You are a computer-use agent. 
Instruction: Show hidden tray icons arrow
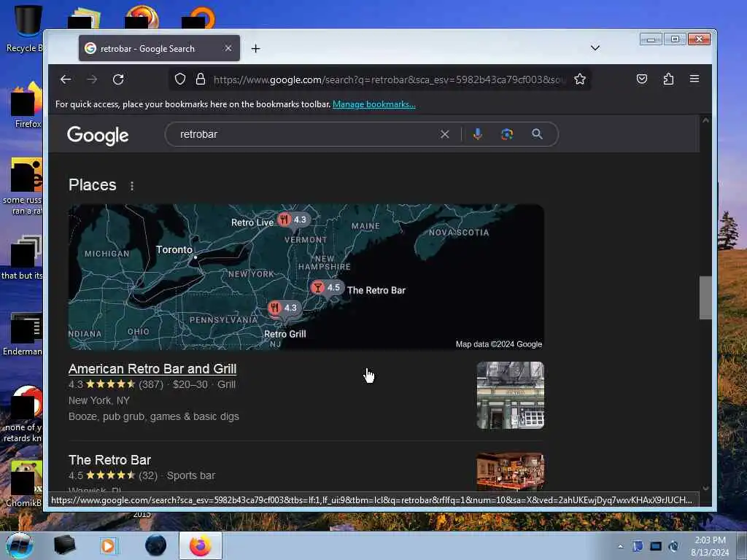(620, 547)
